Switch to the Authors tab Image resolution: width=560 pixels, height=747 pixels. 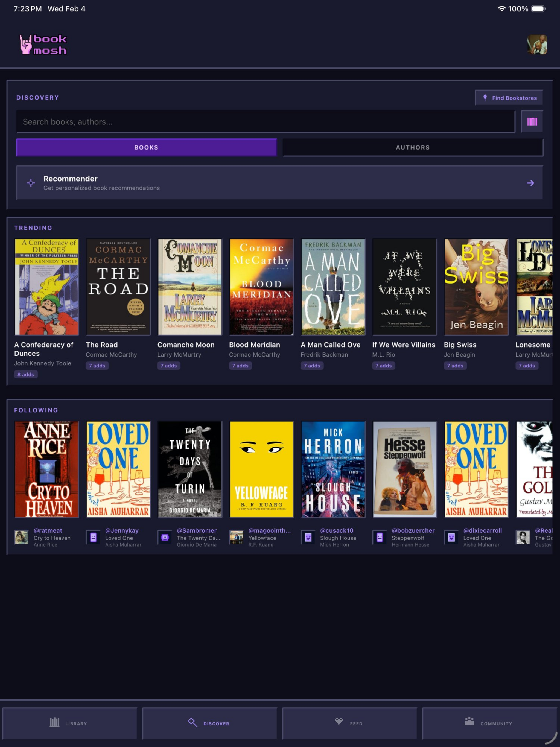tap(413, 148)
